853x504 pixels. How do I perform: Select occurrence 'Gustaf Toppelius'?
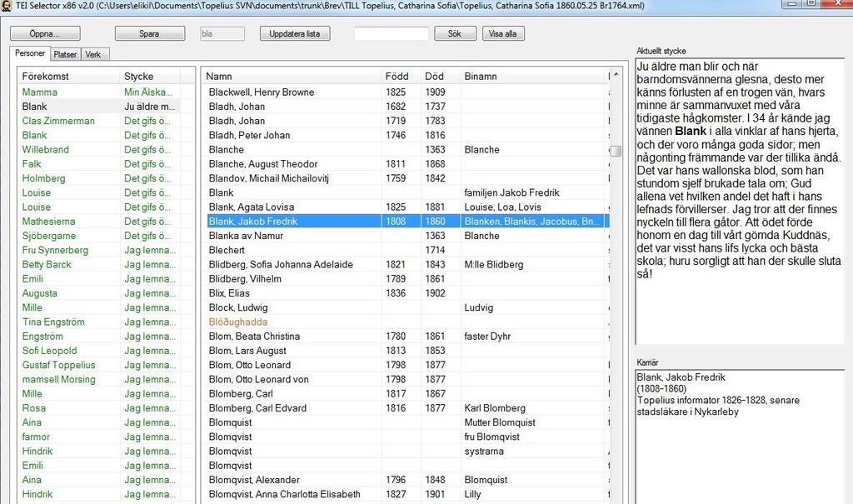pos(59,365)
